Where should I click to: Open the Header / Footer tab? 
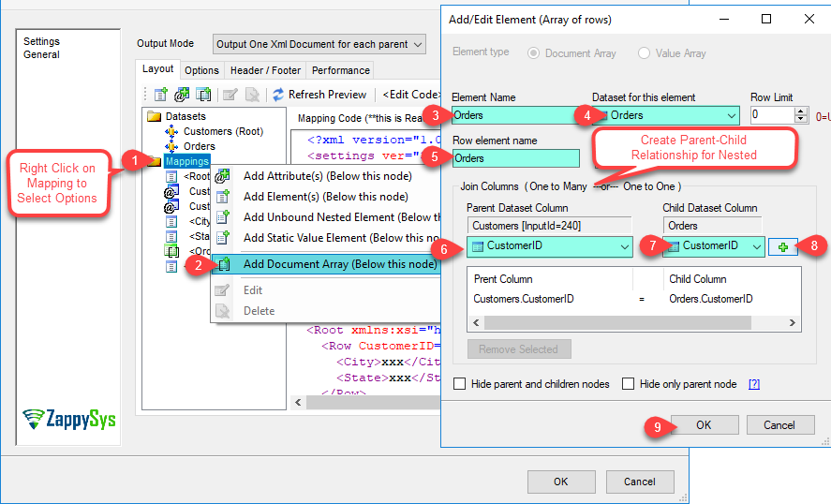click(265, 70)
